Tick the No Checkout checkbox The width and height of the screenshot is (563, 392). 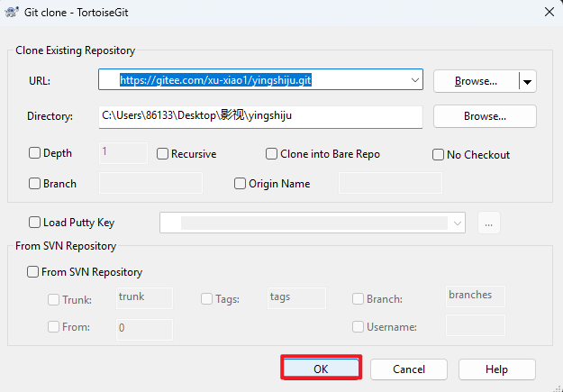[x=438, y=155]
